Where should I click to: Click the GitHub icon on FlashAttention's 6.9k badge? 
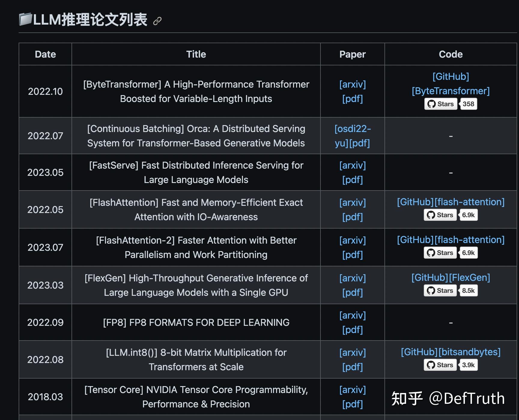click(x=431, y=215)
